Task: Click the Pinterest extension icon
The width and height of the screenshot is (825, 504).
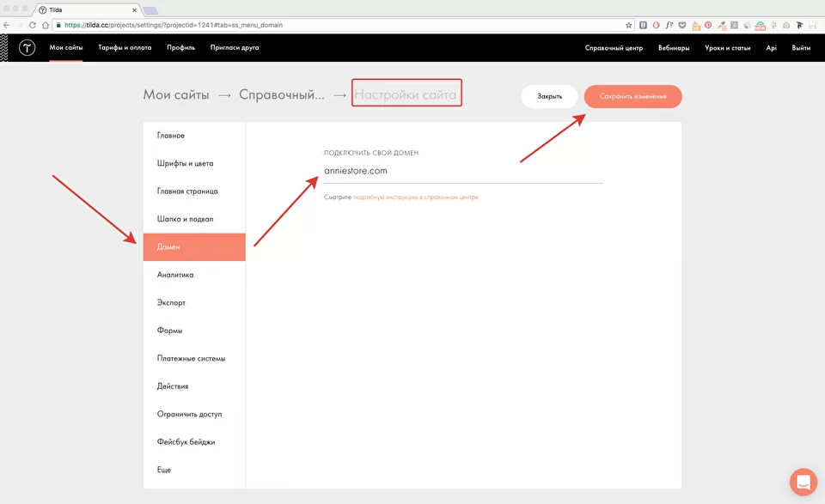Action: pyautogui.click(x=708, y=25)
